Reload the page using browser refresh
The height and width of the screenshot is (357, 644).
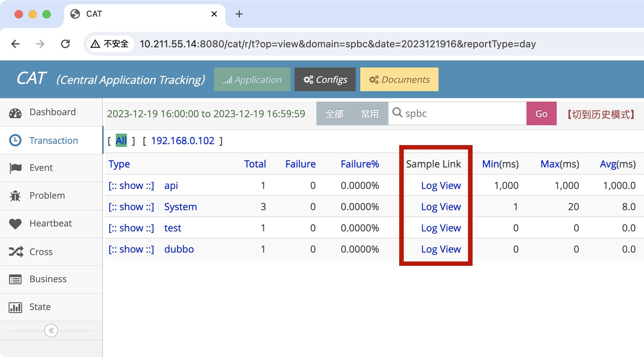pyautogui.click(x=65, y=44)
